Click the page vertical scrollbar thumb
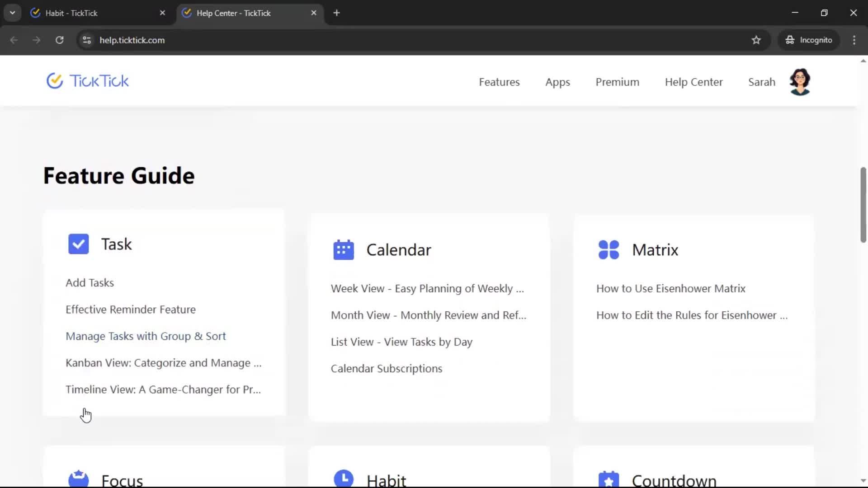Image resolution: width=868 pixels, height=488 pixels. tap(863, 205)
